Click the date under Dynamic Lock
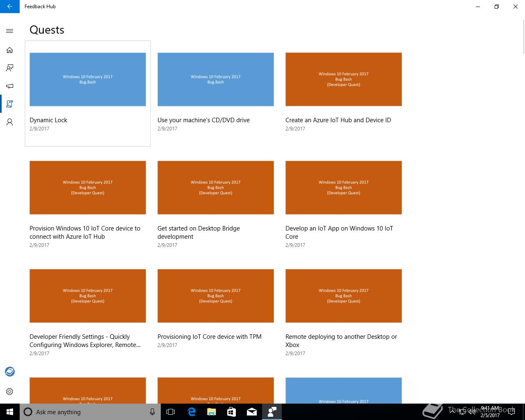This screenshot has height=420, width=525. coord(39,129)
